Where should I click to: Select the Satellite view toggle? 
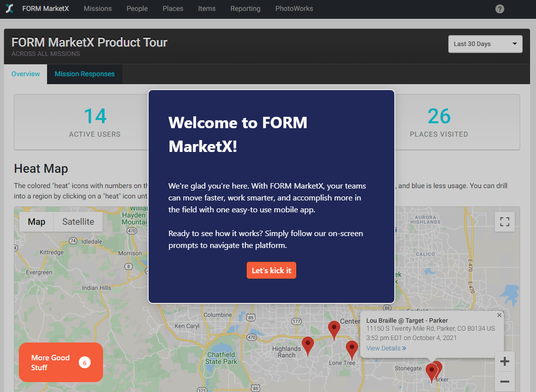click(78, 222)
